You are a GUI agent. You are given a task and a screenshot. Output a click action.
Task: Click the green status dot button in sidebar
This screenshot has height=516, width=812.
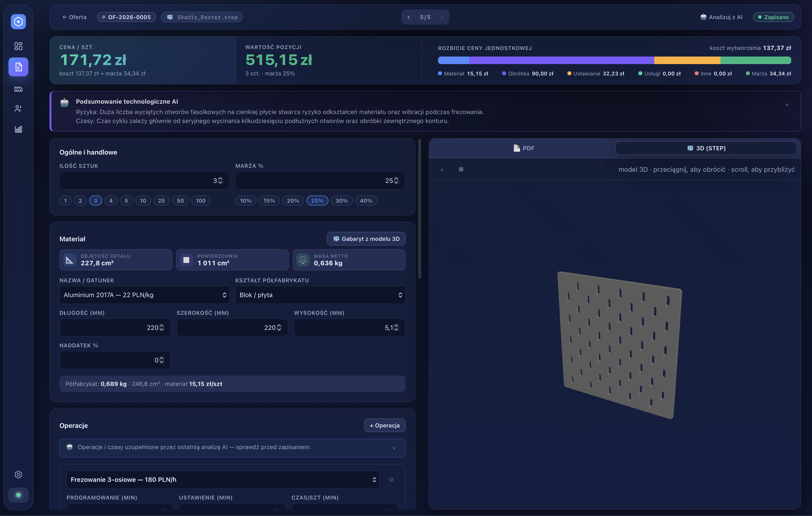18,495
